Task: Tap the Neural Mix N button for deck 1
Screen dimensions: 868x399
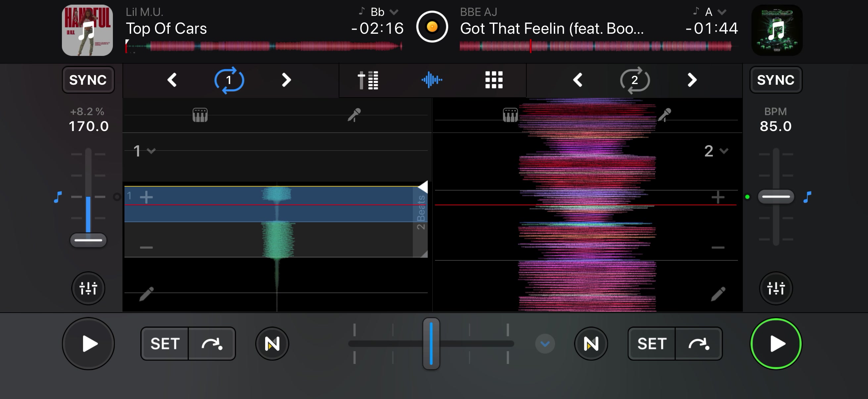Action: pyautogui.click(x=272, y=344)
